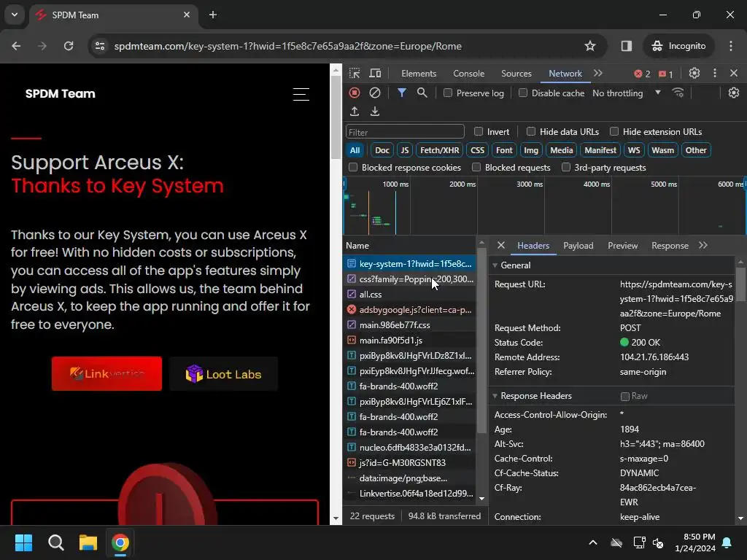
Task: Open Chrome three-dot menu
Action: (x=731, y=46)
